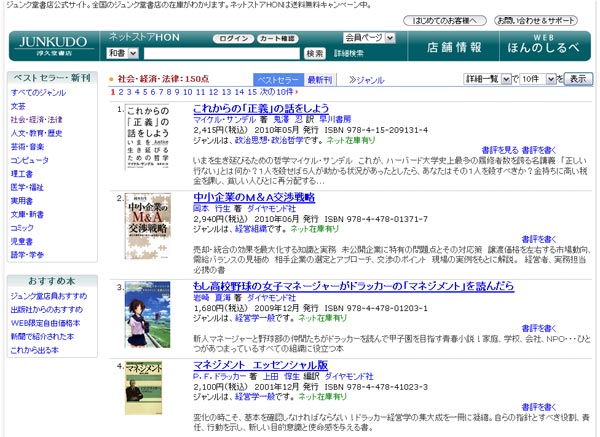Image resolution: width=600 pixels, height=437 pixels.
Task: Open title 中小企業のM&A交渉戦略
Action: pos(254,197)
